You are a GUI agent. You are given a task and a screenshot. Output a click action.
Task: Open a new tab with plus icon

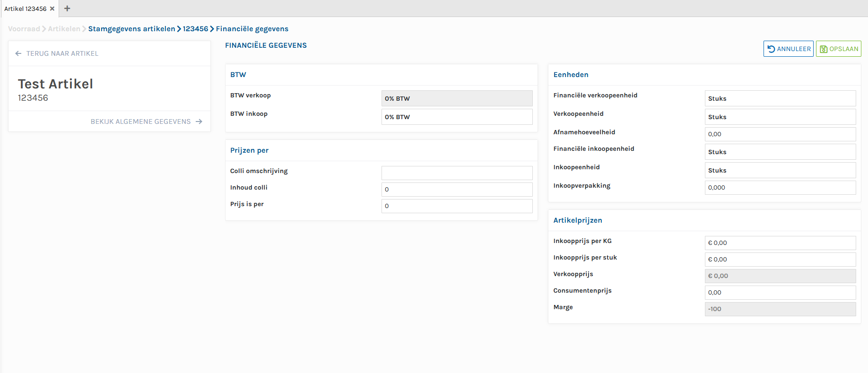point(67,9)
